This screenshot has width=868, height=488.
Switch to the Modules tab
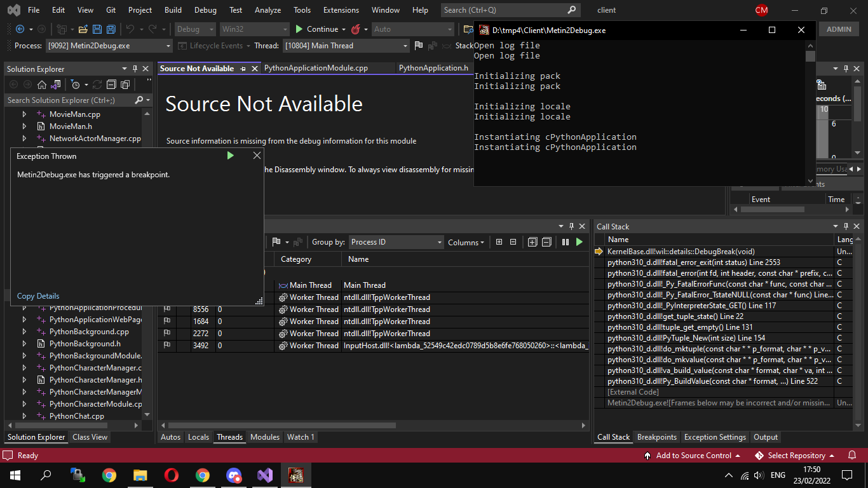[265, 437]
